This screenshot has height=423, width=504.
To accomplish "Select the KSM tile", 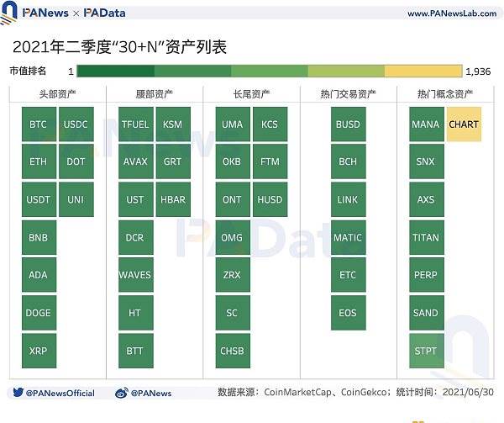I will coord(173,124).
